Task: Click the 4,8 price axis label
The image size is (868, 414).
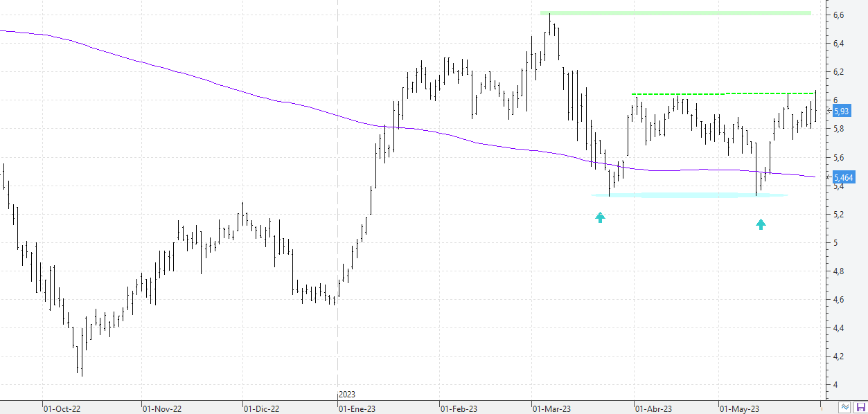Action: coord(838,271)
